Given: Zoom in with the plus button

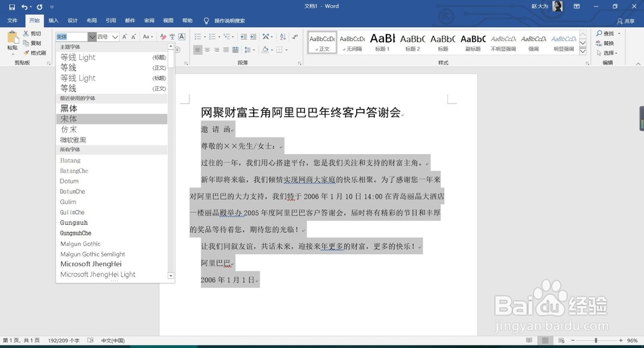Looking at the screenshot, I should pyautogui.click(x=621, y=340).
